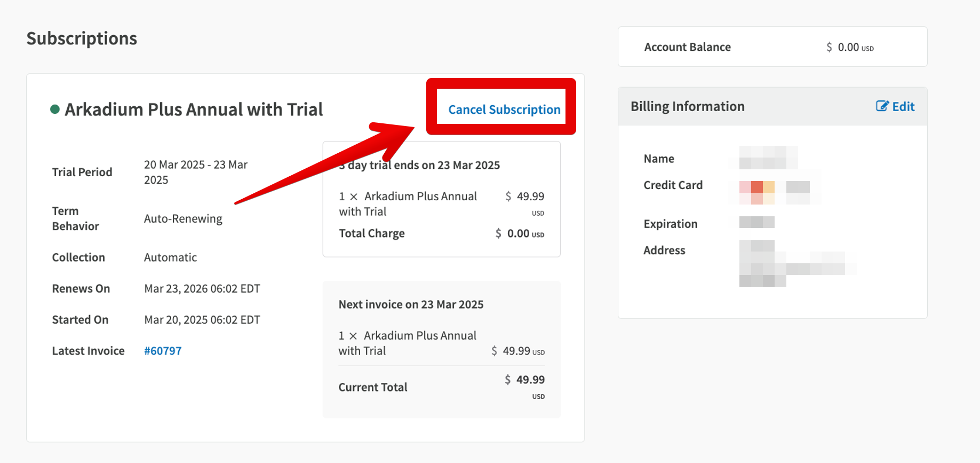Select the $ 49.99 USD current total amount
The width and height of the screenshot is (980, 463).
point(525,387)
